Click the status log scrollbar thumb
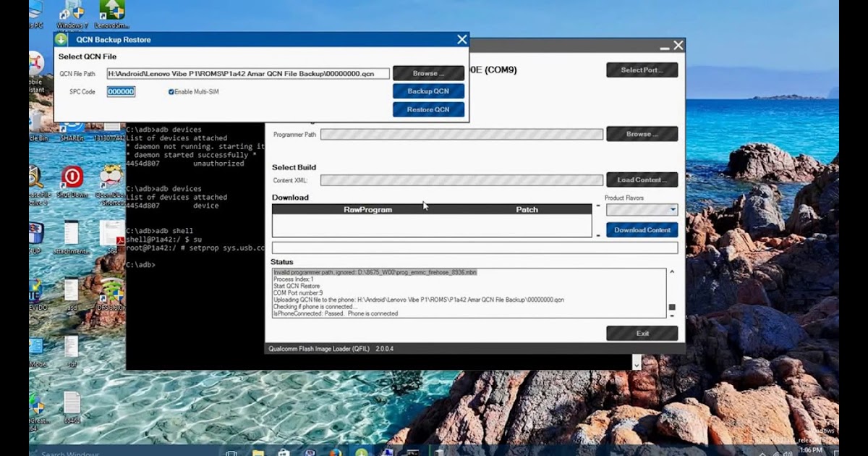The height and width of the screenshot is (456, 868). 672,307
